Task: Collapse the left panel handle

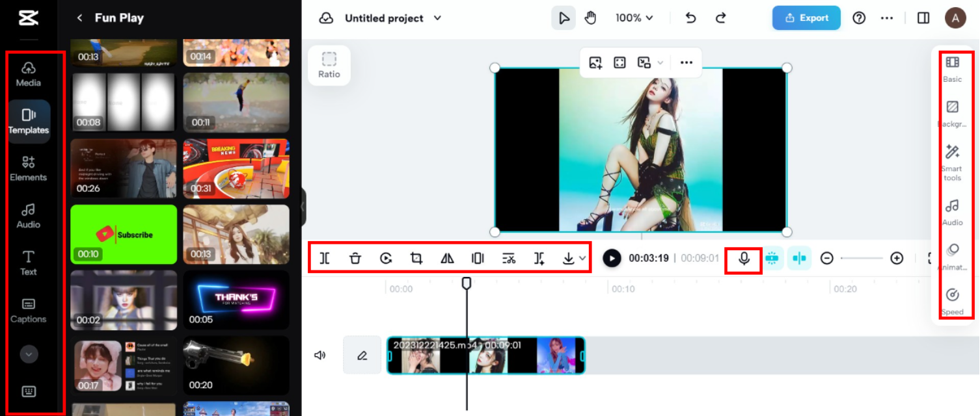Action: [x=303, y=207]
